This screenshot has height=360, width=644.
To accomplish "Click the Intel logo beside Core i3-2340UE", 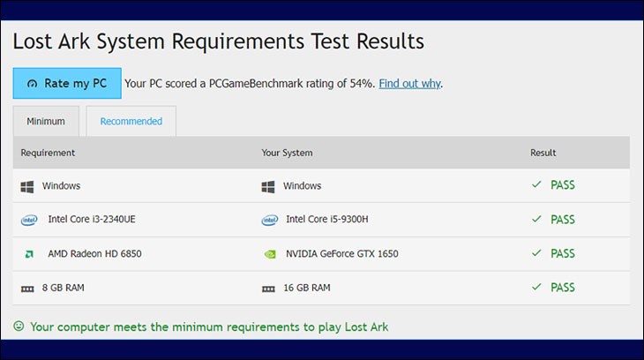I will tap(29, 220).
